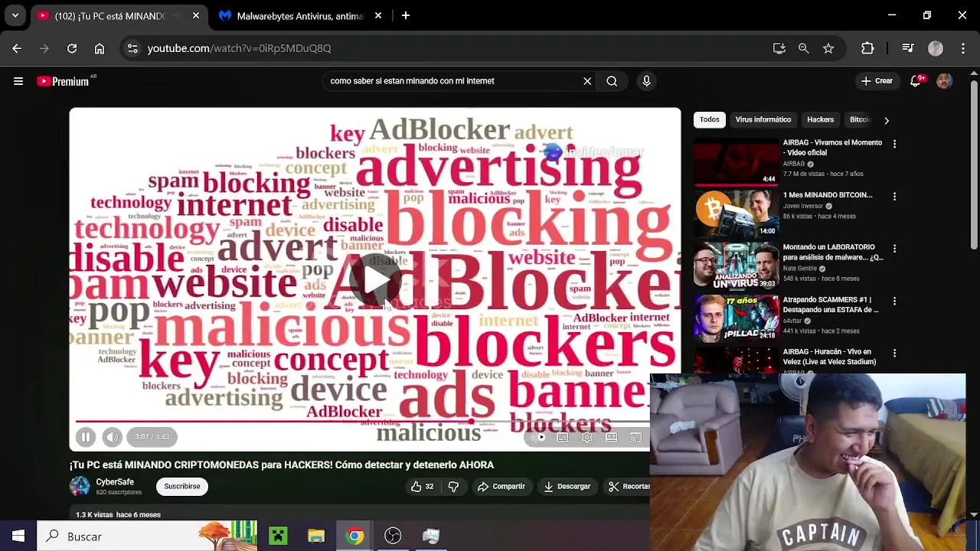The image size is (980, 551).
Task: Open player settings gear
Action: coord(586,438)
